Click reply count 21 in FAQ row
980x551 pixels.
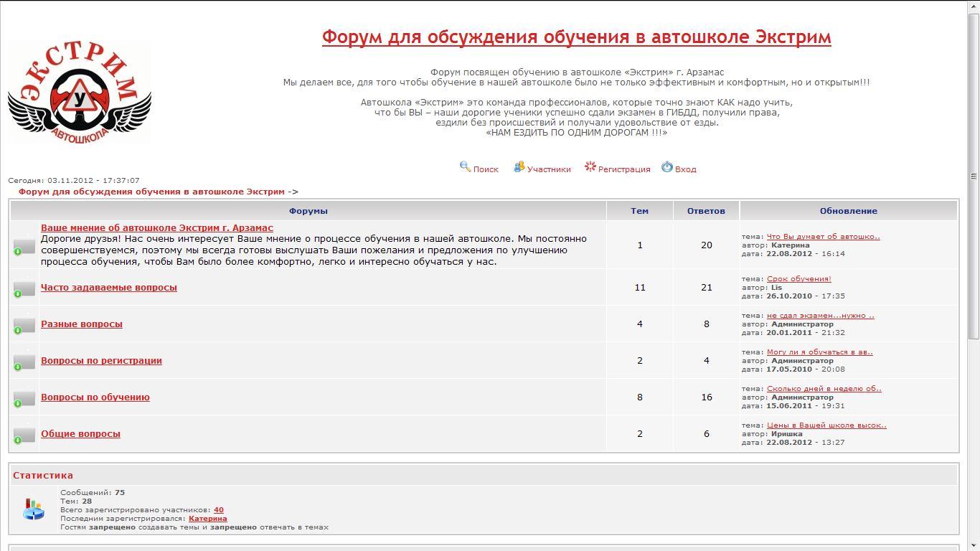(707, 287)
